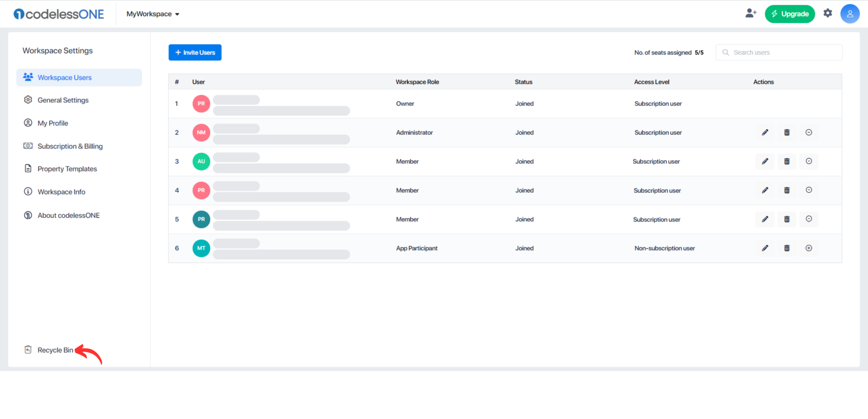868x419 pixels.
Task: Click the seats assigned 5/5 text
Action: (x=669, y=53)
